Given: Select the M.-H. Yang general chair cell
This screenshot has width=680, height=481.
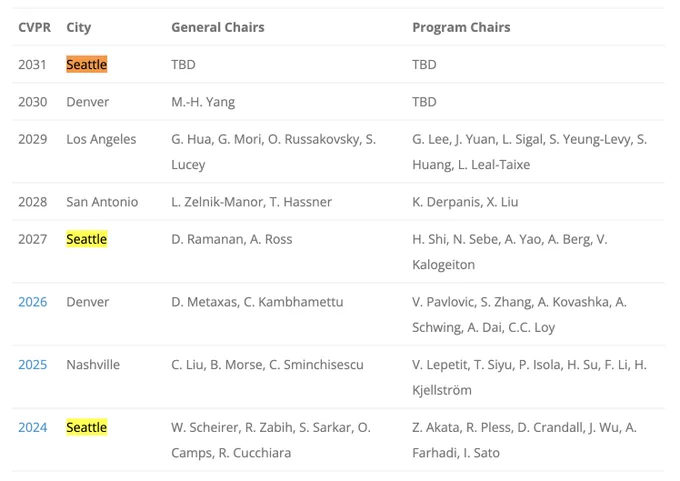Looking at the screenshot, I should pyautogui.click(x=203, y=102).
